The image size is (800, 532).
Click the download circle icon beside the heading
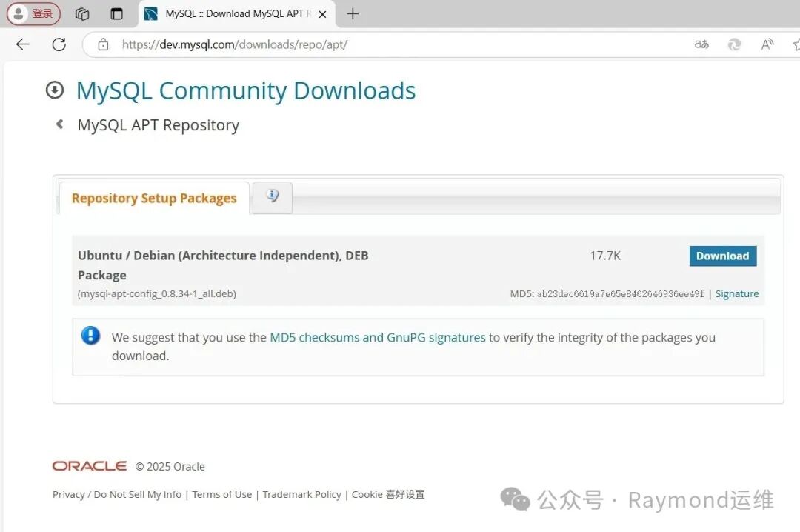pyautogui.click(x=55, y=90)
